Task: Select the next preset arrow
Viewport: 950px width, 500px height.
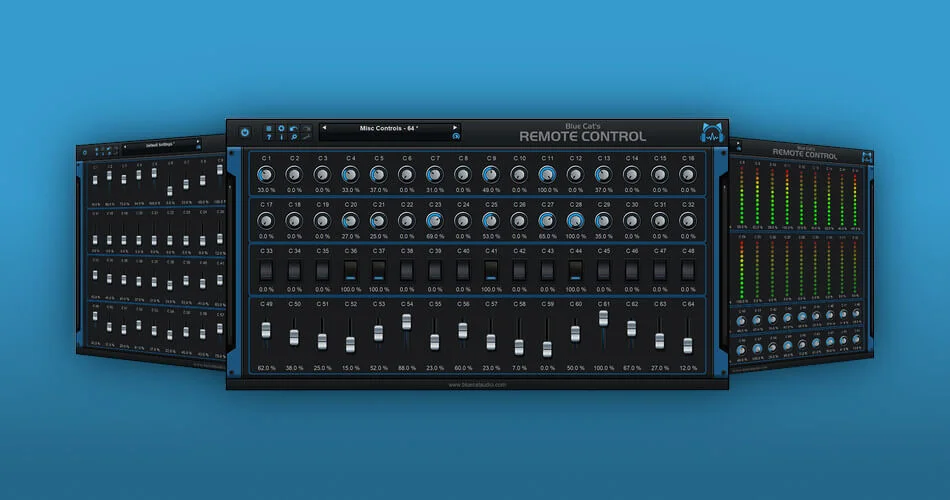Action: pyautogui.click(x=455, y=128)
